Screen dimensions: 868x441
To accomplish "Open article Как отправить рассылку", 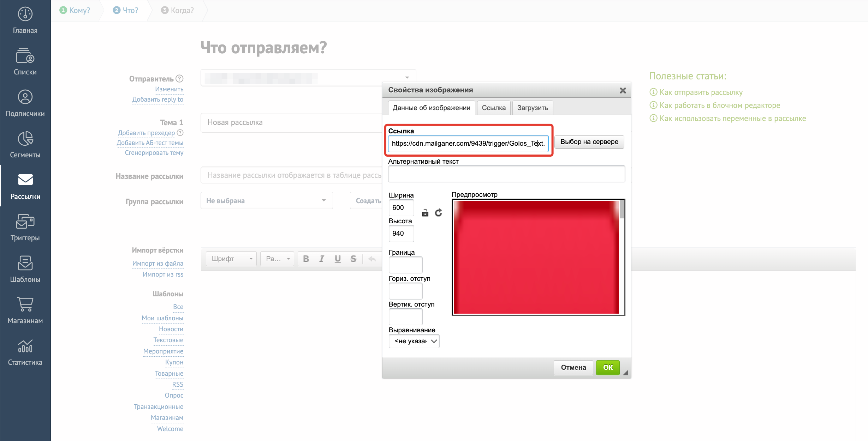I will tap(701, 92).
